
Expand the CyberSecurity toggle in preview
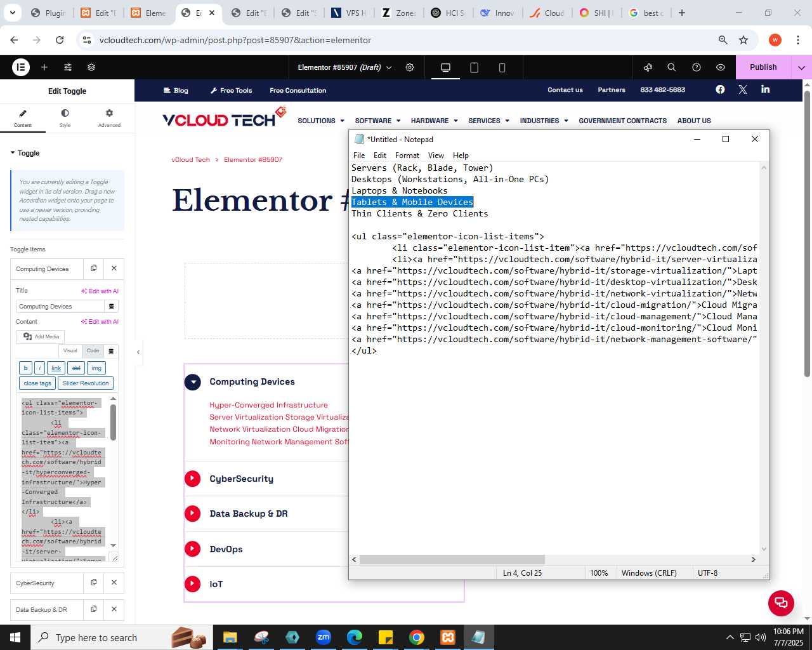click(193, 479)
